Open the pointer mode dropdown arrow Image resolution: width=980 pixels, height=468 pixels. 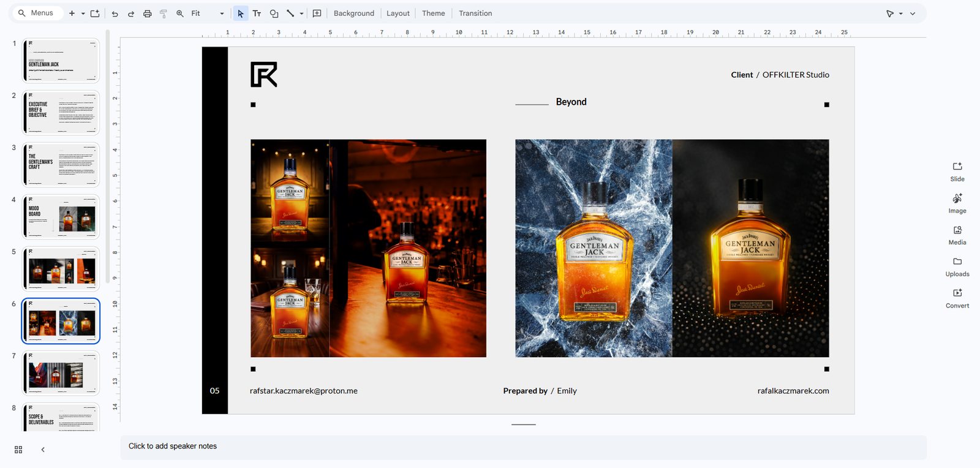[901, 13]
